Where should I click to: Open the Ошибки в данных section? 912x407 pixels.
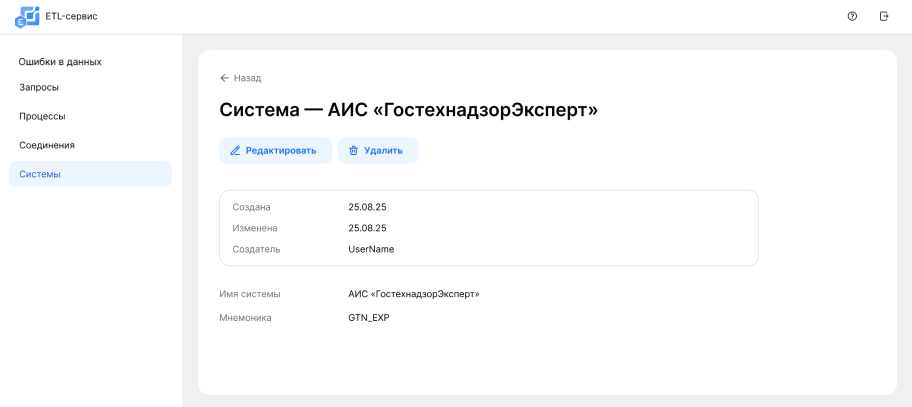[60, 62]
